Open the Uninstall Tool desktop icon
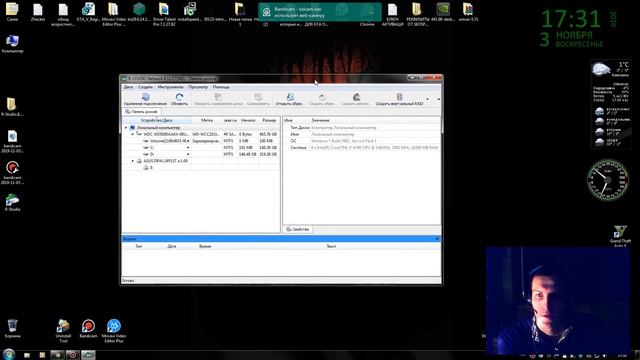Viewport: 640px width, 360px height. pos(63,331)
